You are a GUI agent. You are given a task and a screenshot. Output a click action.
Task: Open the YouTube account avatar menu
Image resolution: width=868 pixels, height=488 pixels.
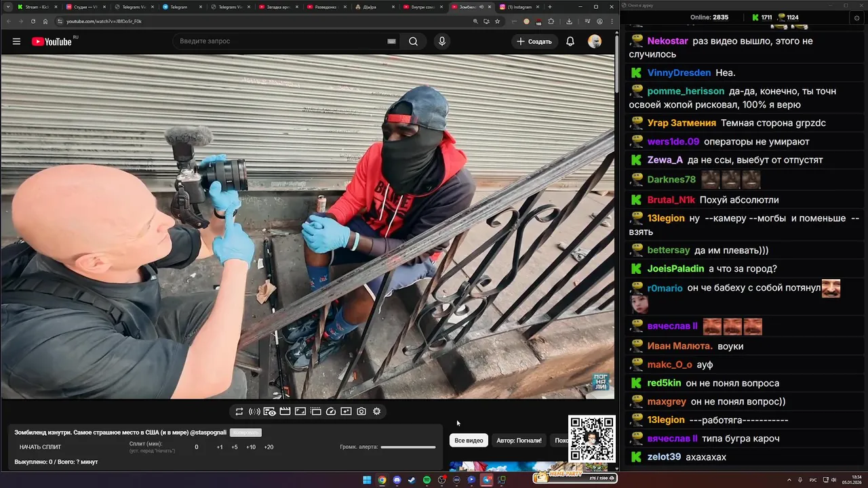[595, 41]
